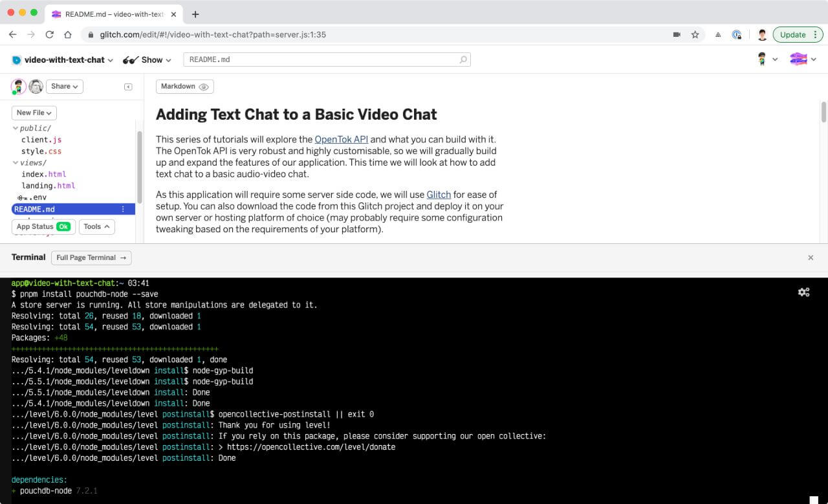The width and height of the screenshot is (828, 504).
Task: Open terminal settings gears icon
Action: pos(803,292)
